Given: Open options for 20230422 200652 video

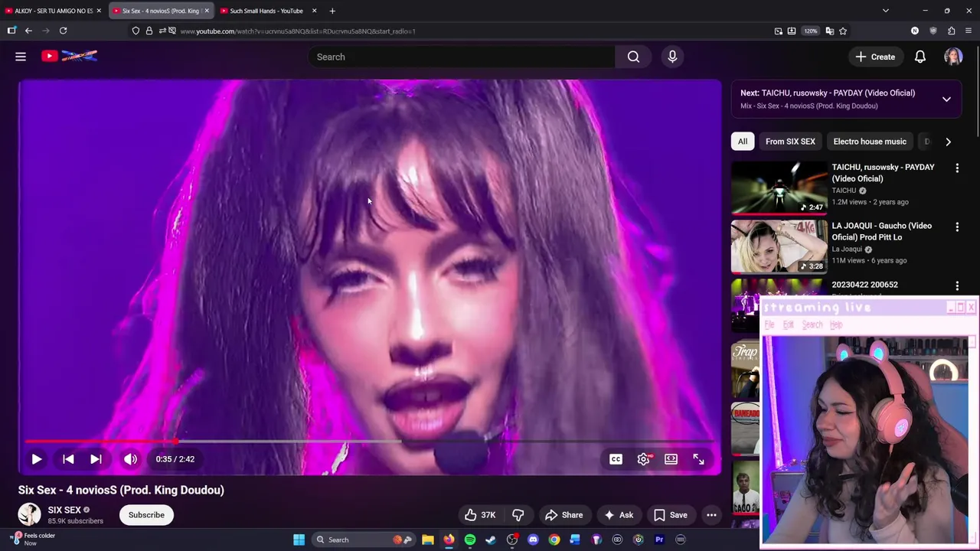Looking at the screenshot, I should 957,285.
